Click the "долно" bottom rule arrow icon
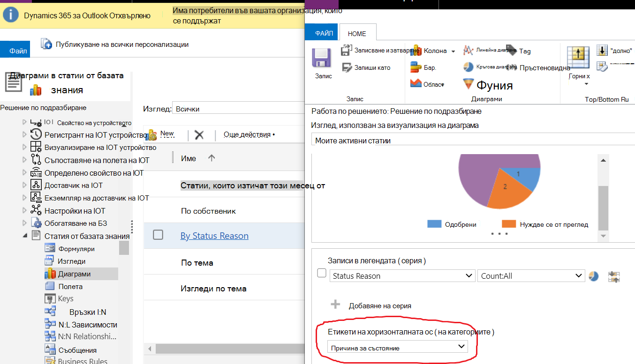This screenshot has height=364, width=635. (602, 50)
